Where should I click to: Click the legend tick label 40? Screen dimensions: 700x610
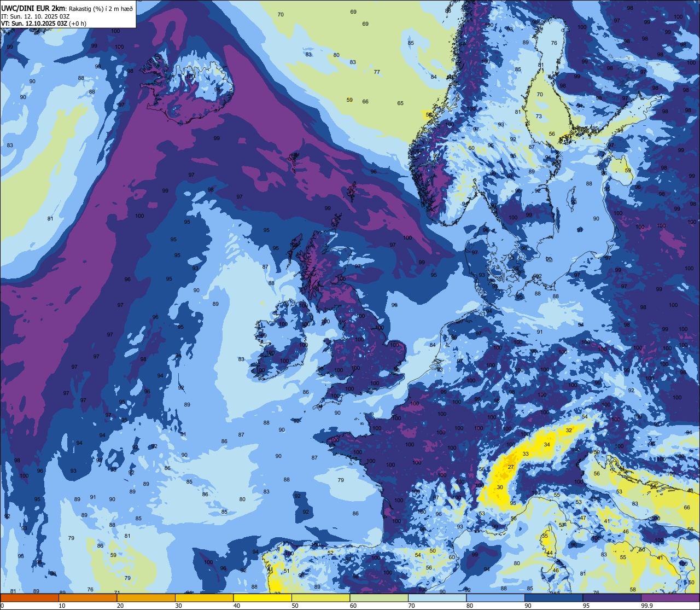pos(237,606)
